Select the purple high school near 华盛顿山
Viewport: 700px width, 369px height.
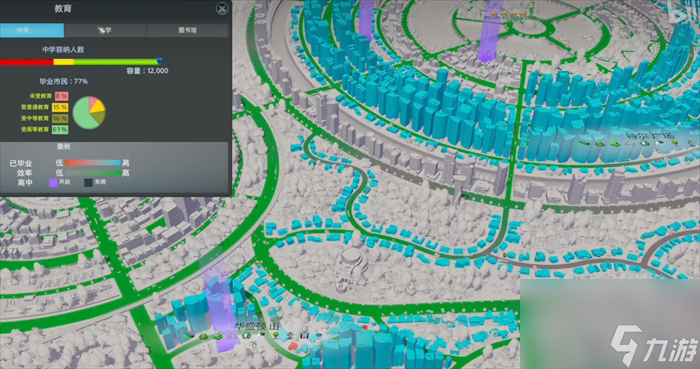tap(219, 308)
